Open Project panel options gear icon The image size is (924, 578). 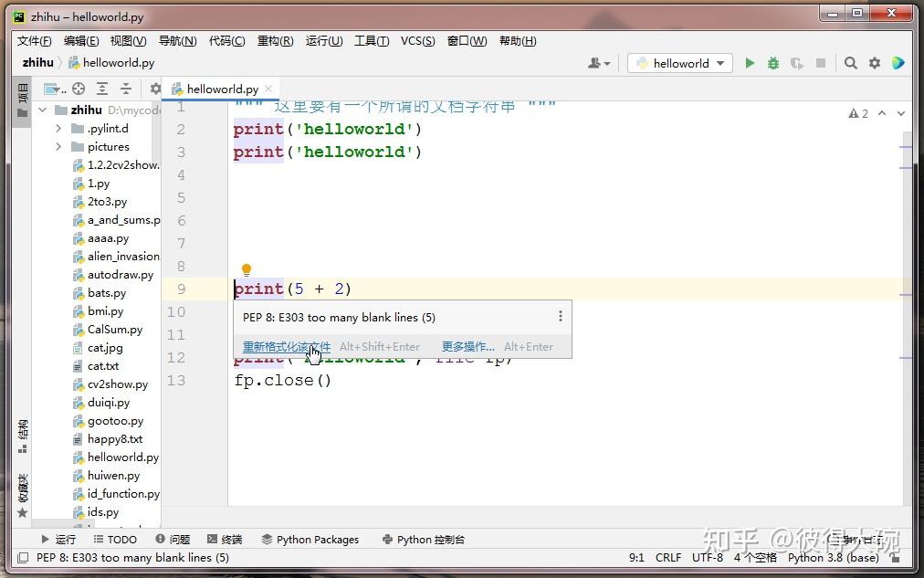coord(153,89)
